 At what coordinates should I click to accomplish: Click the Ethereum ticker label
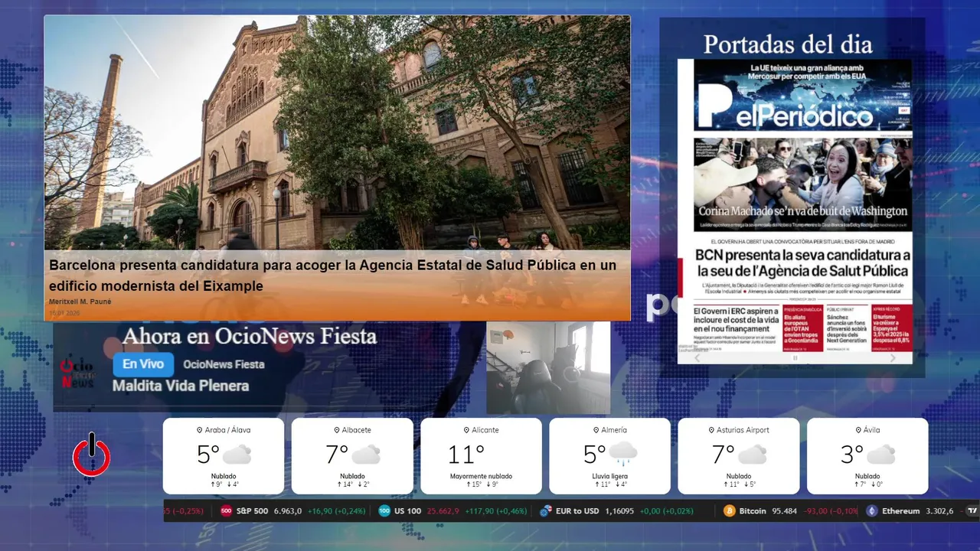tap(900, 511)
